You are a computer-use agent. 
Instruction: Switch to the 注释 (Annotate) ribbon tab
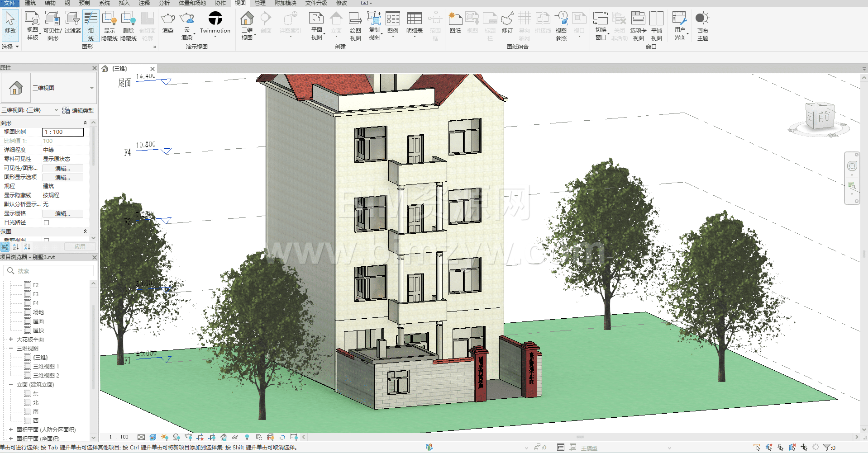[x=144, y=3]
